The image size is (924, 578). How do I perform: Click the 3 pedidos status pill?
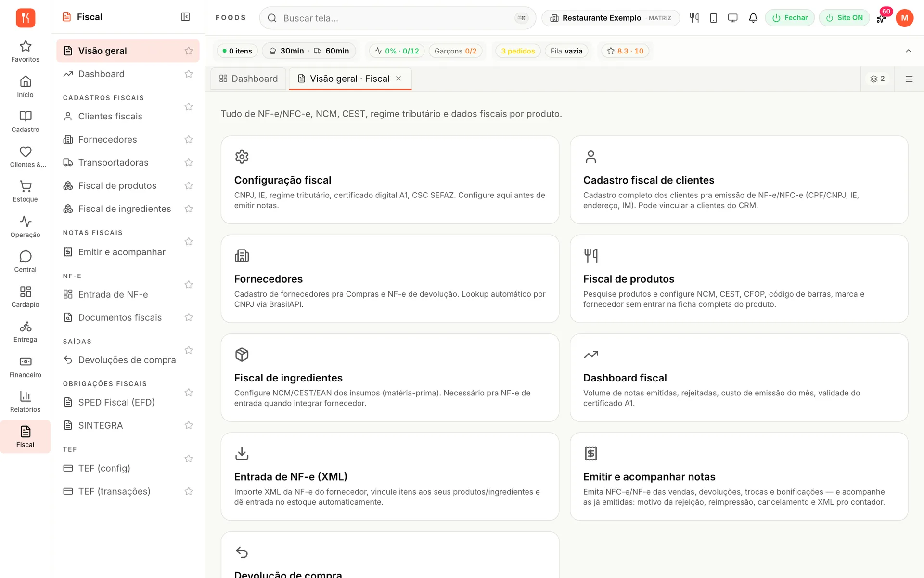point(518,51)
